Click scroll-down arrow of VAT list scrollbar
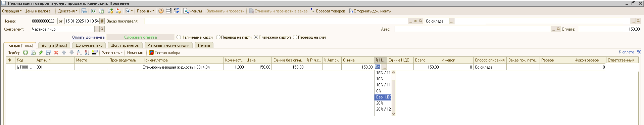Screen dimensions: 644x125 click(394, 114)
